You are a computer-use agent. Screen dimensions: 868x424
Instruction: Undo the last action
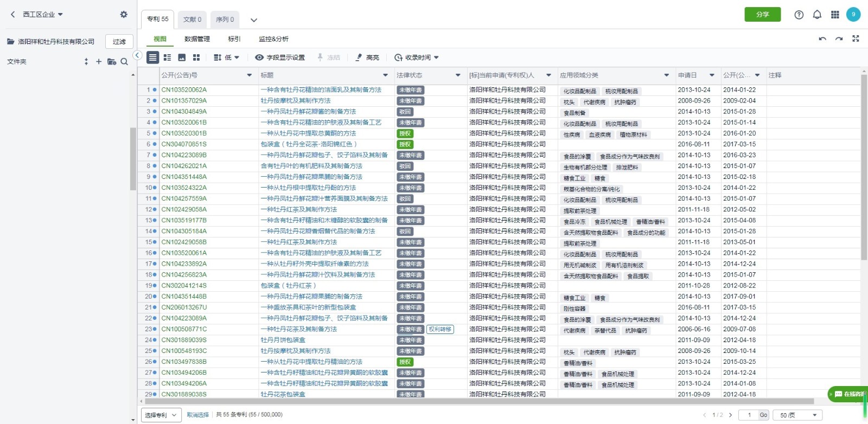click(x=822, y=38)
